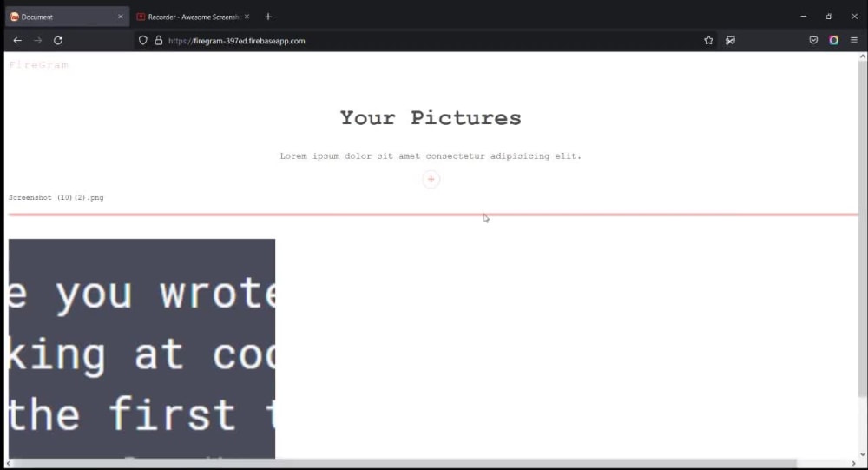The width and height of the screenshot is (868, 470).
Task: Close the Recorder - Awesome Screenshot tab
Action: [x=247, y=17]
